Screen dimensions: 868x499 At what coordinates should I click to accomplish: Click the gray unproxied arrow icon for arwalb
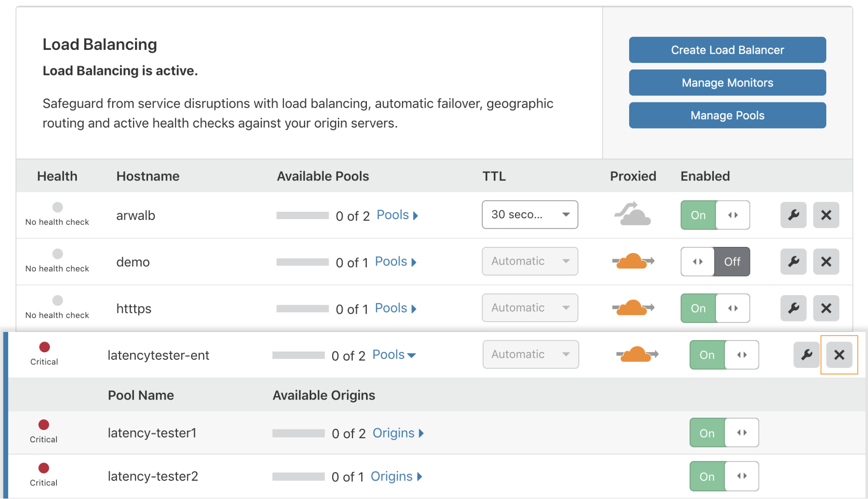tap(631, 213)
